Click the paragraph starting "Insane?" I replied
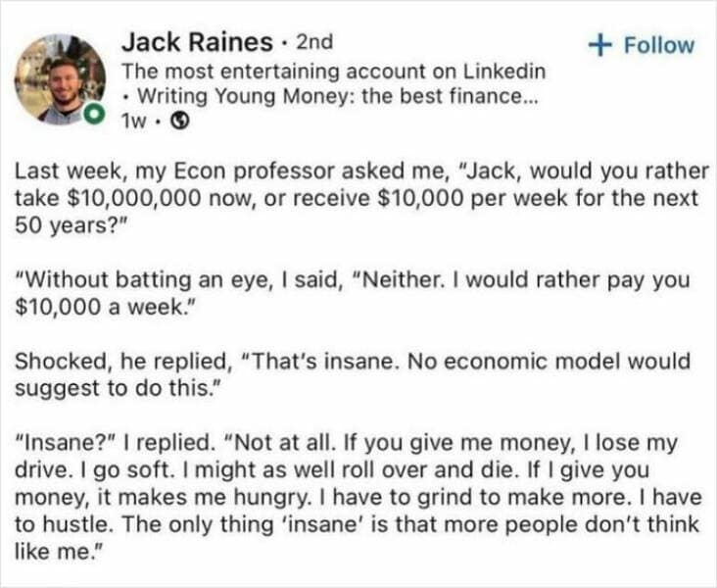This screenshot has width=717, height=588. (358, 483)
